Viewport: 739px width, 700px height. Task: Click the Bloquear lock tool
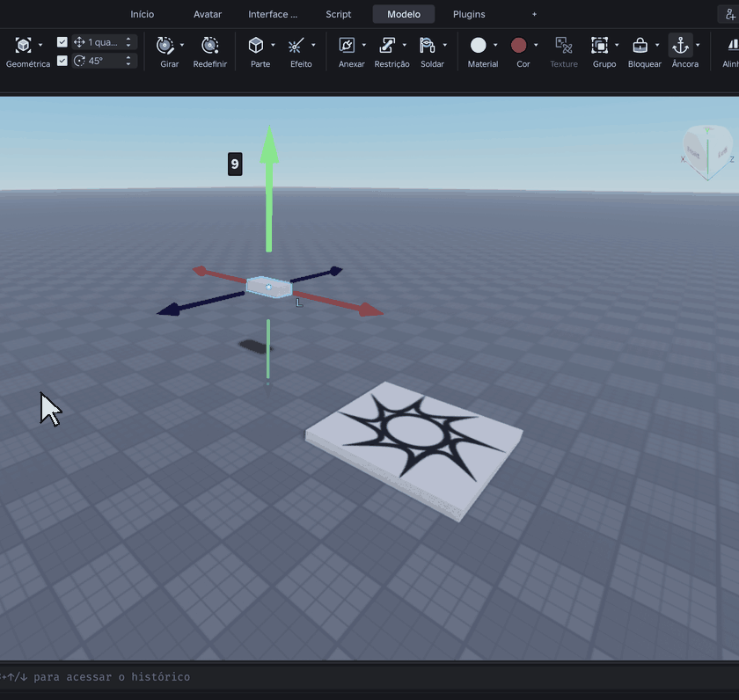click(640, 45)
